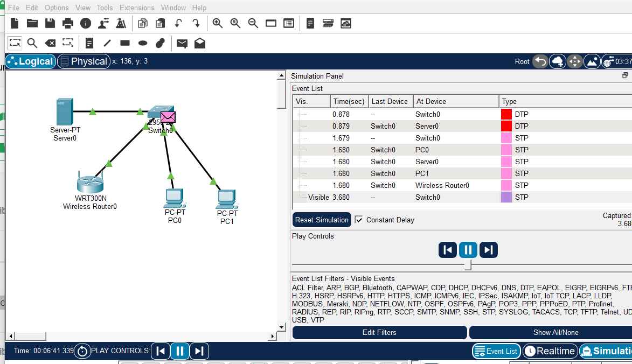Choose the Select tool

coord(15,43)
